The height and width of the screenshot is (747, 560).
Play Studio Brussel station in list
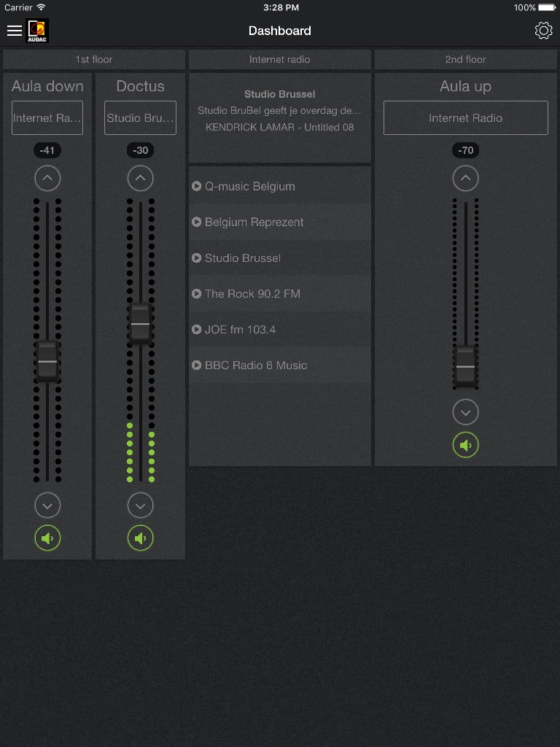(279, 258)
